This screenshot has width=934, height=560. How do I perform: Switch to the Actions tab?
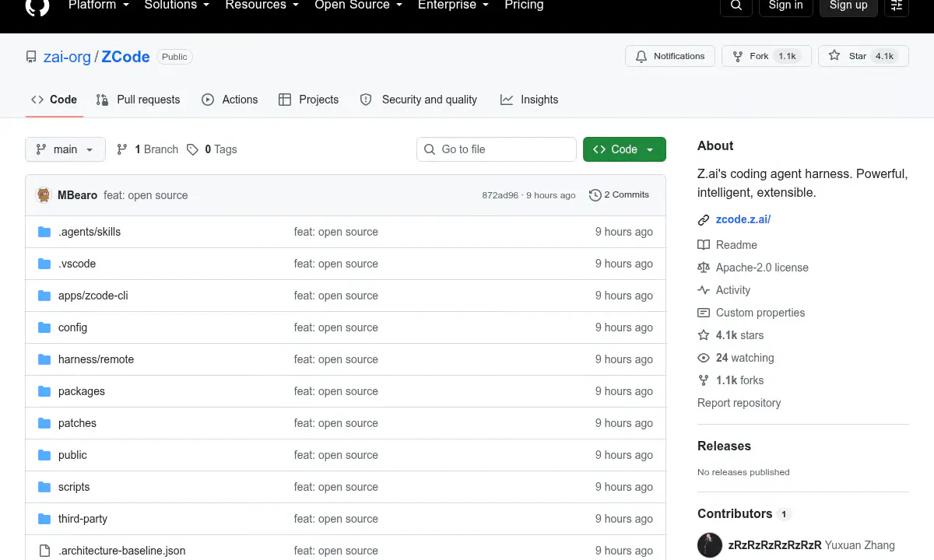[230, 100]
